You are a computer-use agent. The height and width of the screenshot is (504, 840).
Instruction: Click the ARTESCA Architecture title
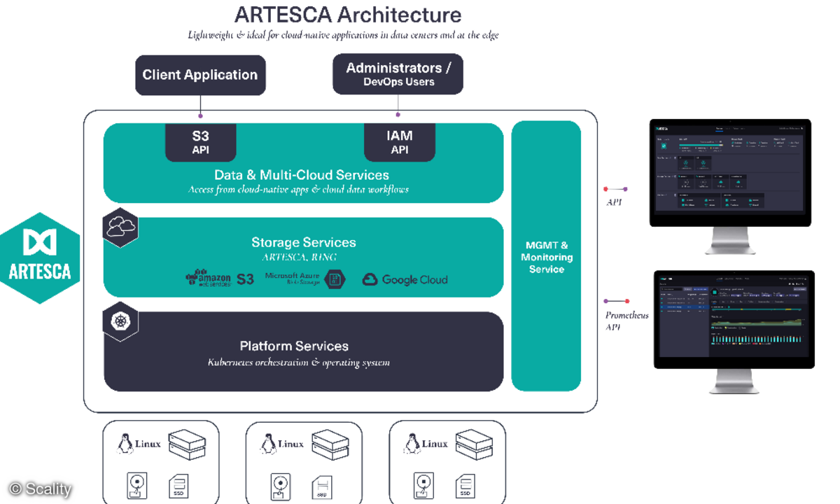[x=348, y=14]
